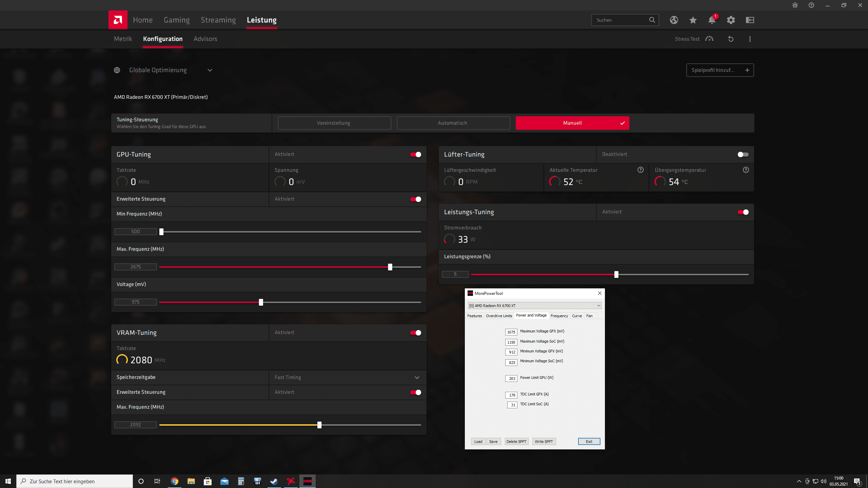Open the three-dot more options menu
This screenshot has height=488, width=868.
pyautogui.click(x=750, y=39)
